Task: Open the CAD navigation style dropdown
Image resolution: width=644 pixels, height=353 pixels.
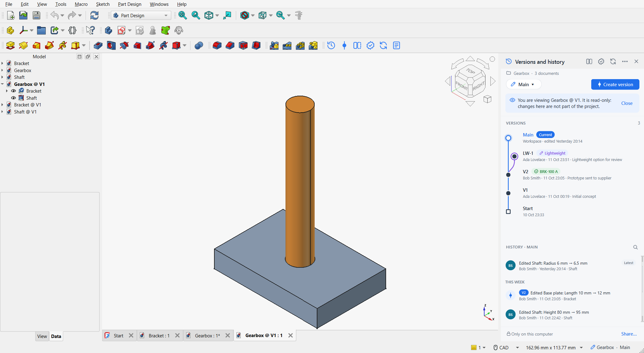Action: tap(517, 347)
